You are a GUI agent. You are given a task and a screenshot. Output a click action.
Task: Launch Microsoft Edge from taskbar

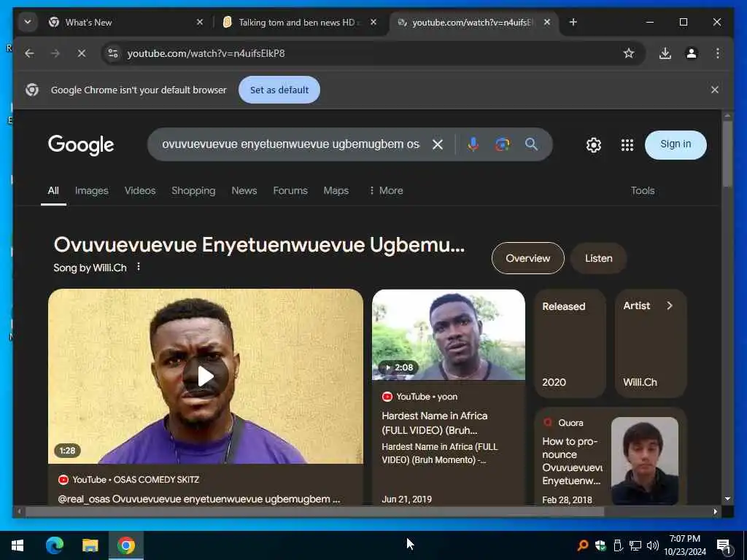[x=54, y=545]
